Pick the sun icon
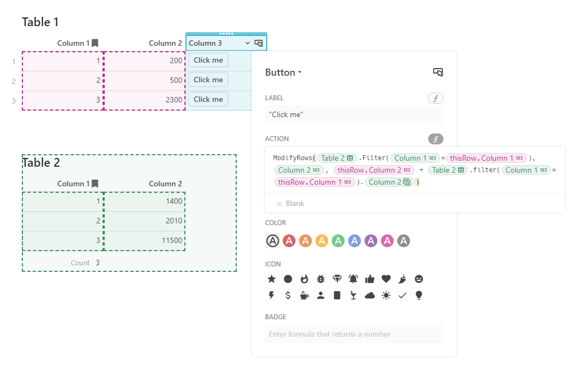The image size is (588, 365). (386, 295)
